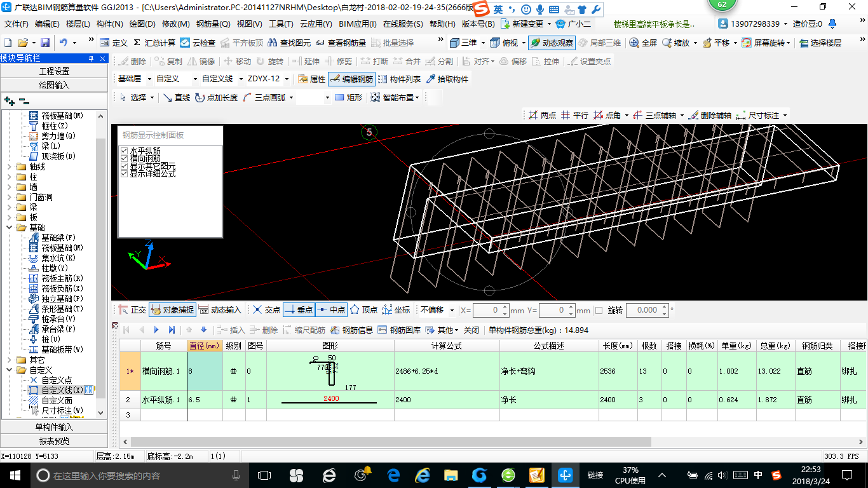The image size is (868, 488).
Task: Click the 新建变更 button
Action: click(522, 24)
